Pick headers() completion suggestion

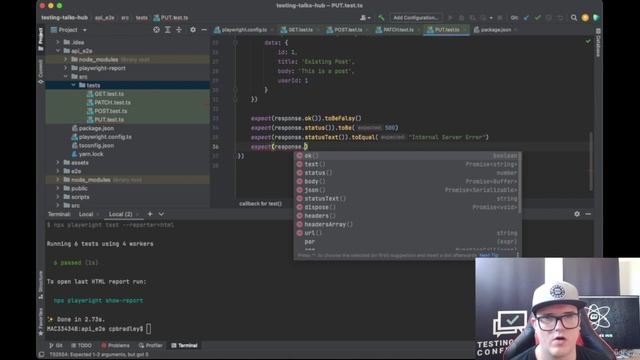(x=407, y=216)
